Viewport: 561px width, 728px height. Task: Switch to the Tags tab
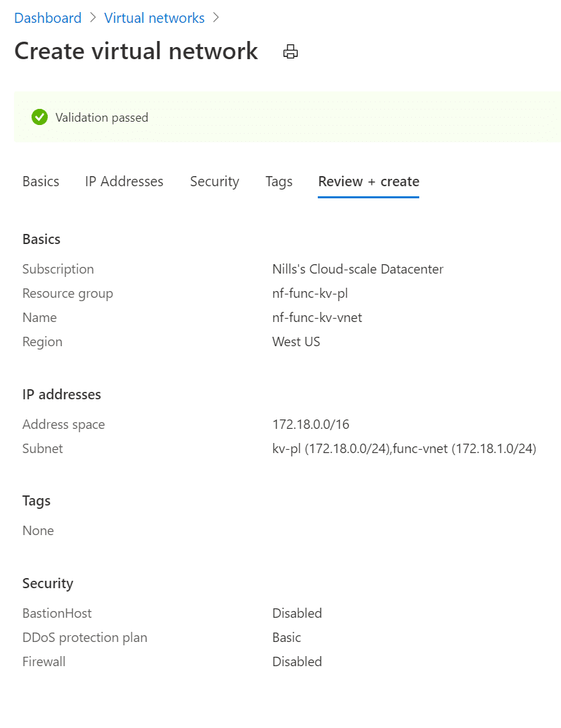click(x=279, y=181)
